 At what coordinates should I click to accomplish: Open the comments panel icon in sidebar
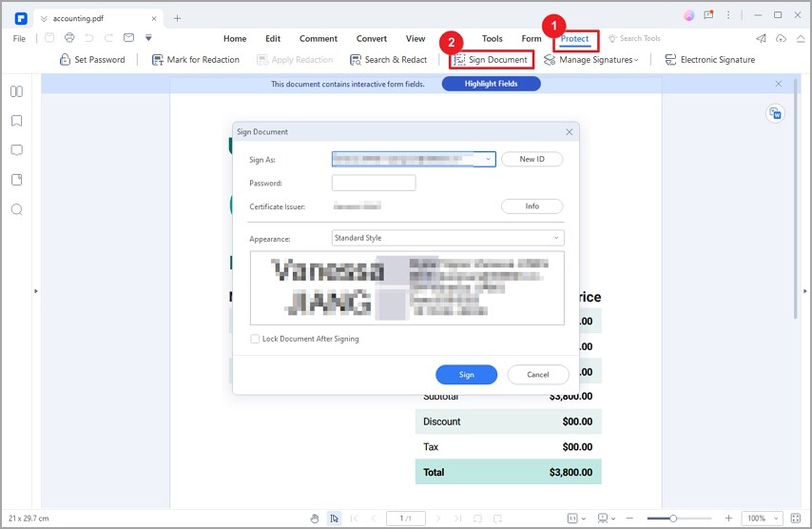tap(16, 150)
